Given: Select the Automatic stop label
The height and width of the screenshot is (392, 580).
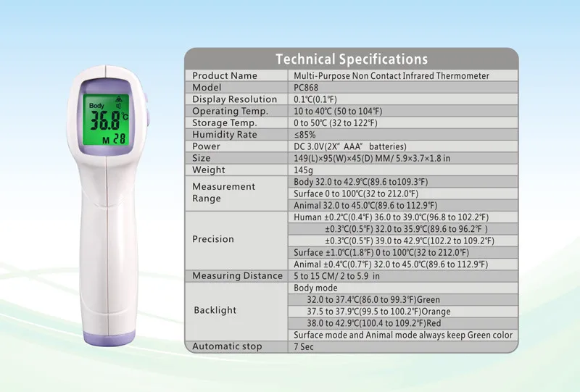Looking at the screenshot, I should pos(227,346).
